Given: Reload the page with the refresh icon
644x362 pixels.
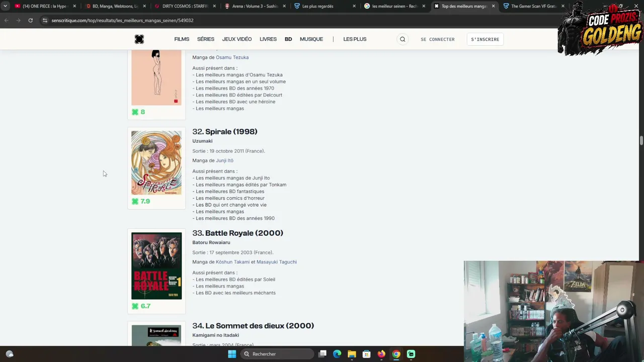Looking at the screenshot, I should (31, 21).
